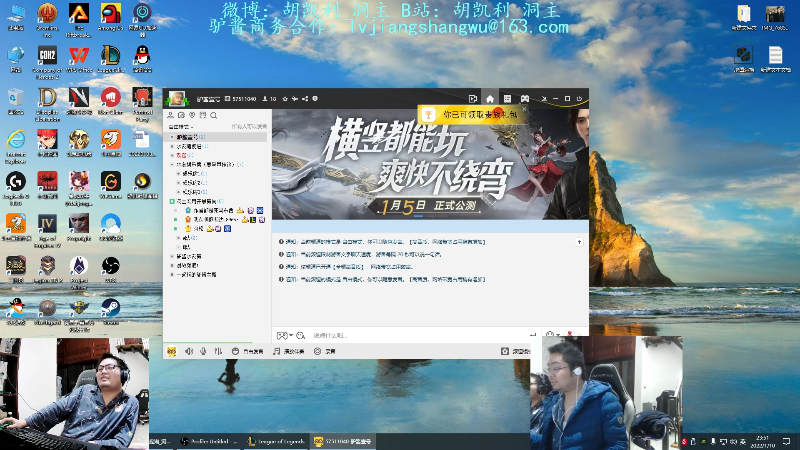The width and height of the screenshot is (800, 450).
Task: Open the Project Winter desktop shortcut
Action: (79, 273)
